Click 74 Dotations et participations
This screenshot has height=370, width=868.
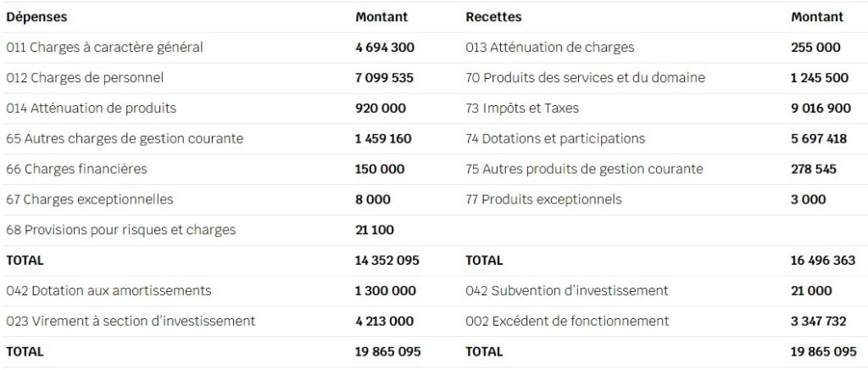tap(555, 139)
